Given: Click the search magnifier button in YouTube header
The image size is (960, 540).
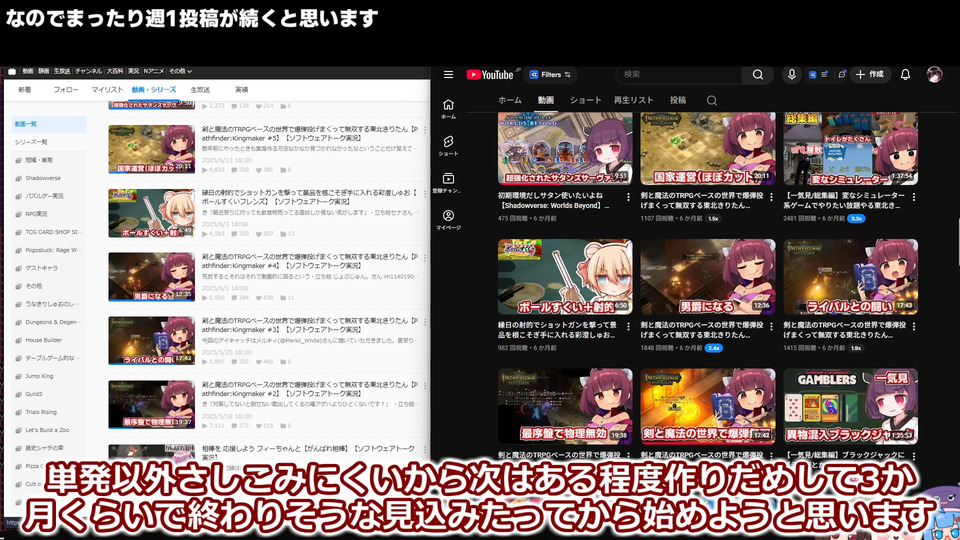Looking at the screenshot, I should [758, 75].
